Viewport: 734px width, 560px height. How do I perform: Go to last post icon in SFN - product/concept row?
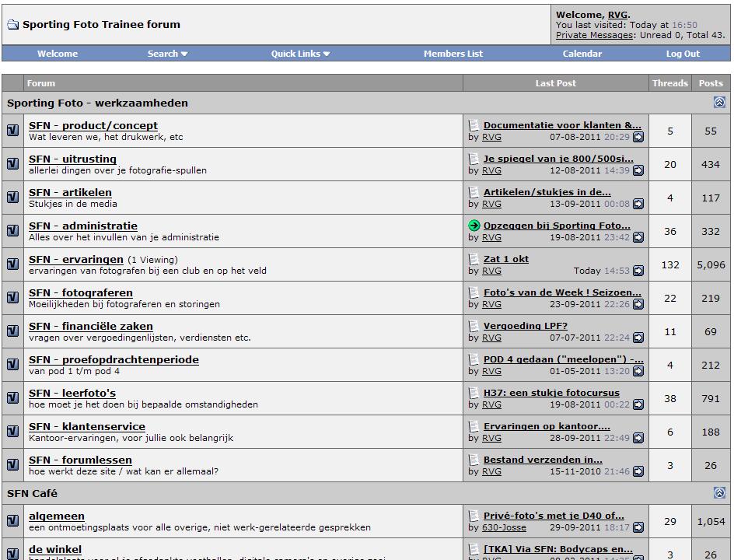638,137
